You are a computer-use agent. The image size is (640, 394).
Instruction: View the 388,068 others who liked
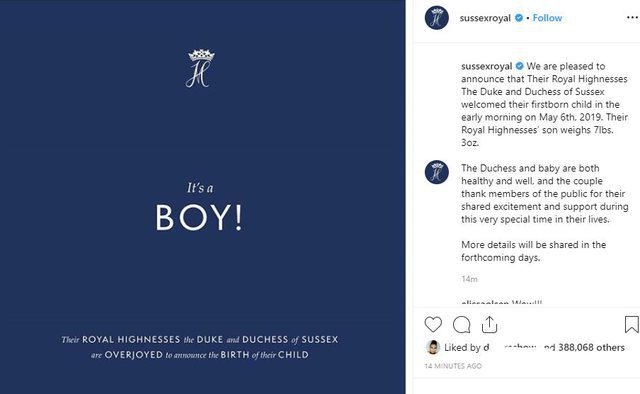[x=591, y=347]
